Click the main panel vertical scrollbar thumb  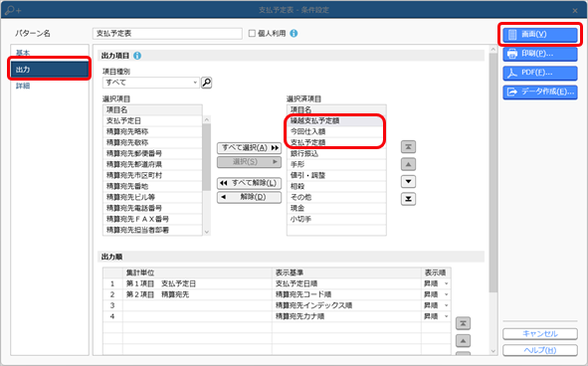pos(493,172)
